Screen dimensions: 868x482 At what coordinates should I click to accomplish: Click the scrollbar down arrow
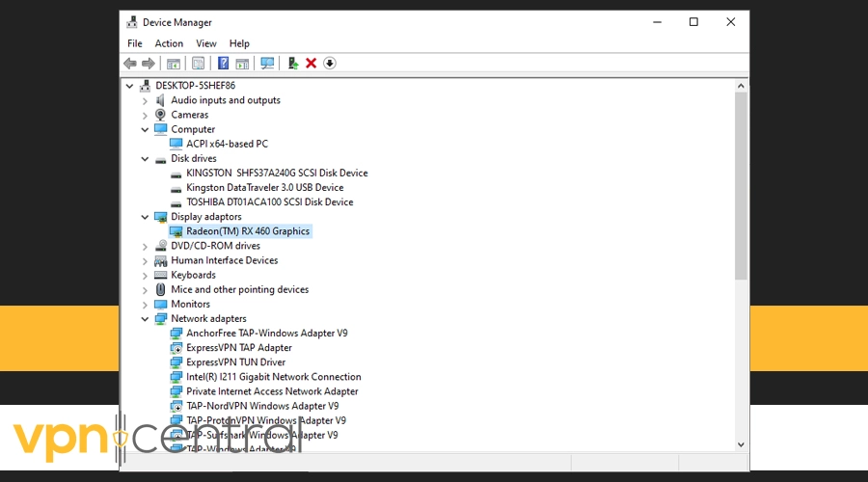(x=742, y=445)
